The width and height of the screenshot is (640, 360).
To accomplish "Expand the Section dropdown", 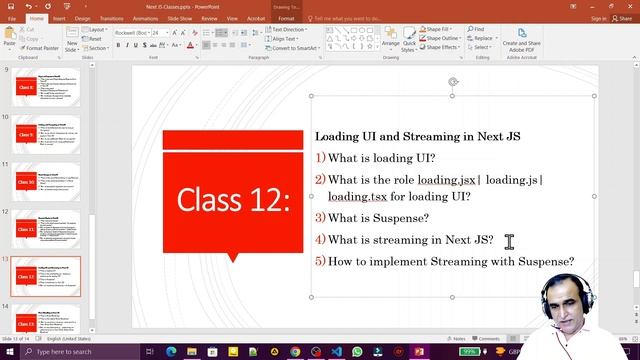I will click(96, 48).
